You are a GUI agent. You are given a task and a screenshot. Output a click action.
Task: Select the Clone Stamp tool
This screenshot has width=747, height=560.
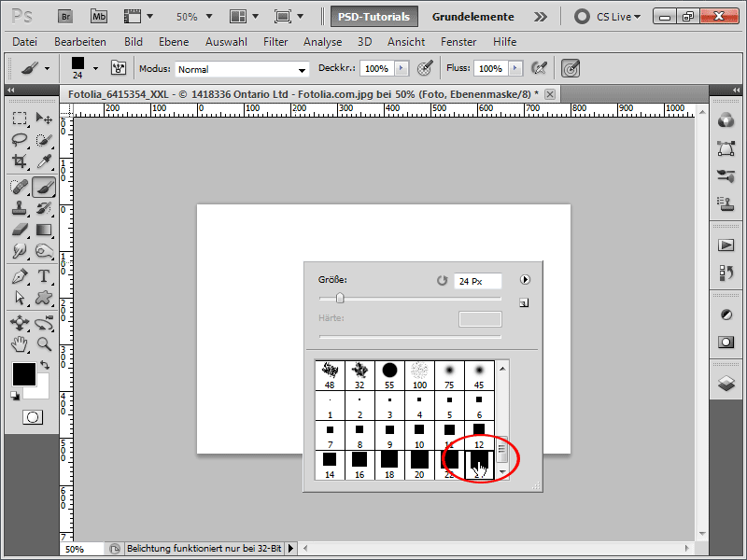(20, 208)
